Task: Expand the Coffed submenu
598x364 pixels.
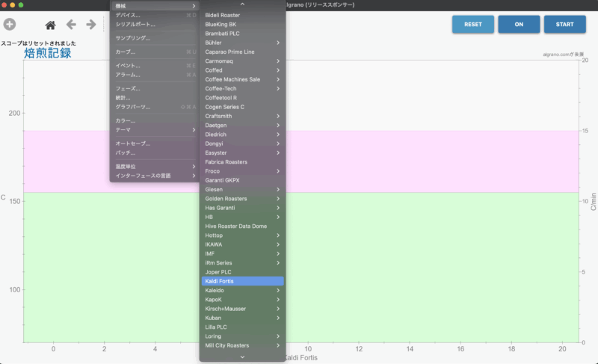Action: coord(242,70)
